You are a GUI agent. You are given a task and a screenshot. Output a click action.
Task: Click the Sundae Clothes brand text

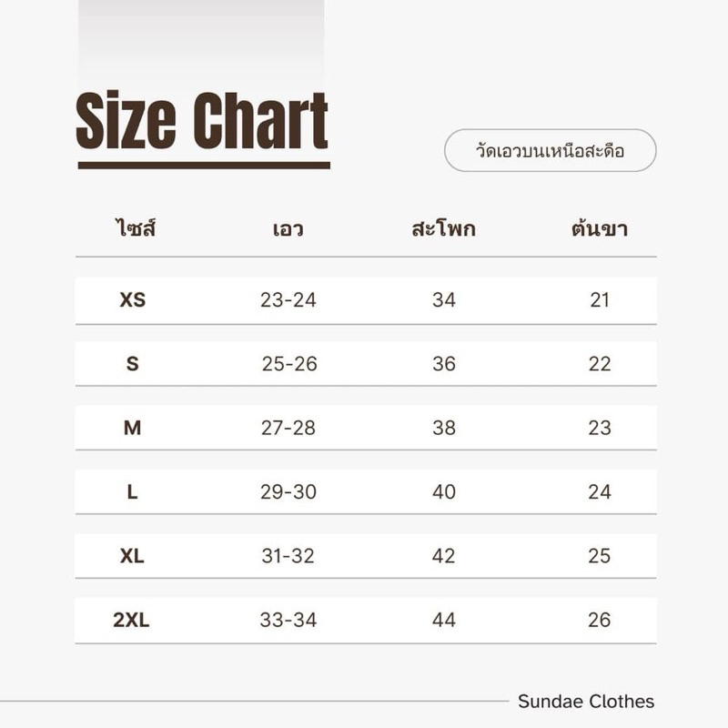click(x=586, y=701)
